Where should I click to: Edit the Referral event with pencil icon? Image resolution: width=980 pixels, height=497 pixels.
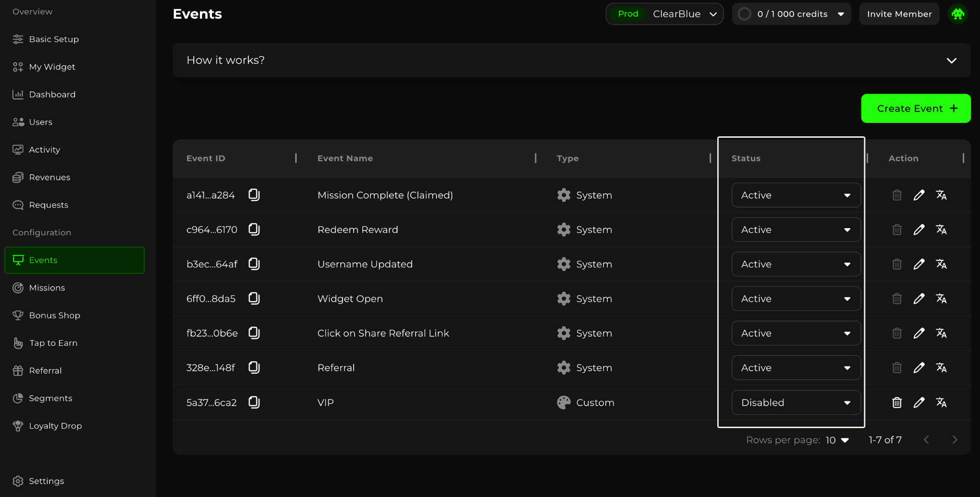tap(919, 368)
